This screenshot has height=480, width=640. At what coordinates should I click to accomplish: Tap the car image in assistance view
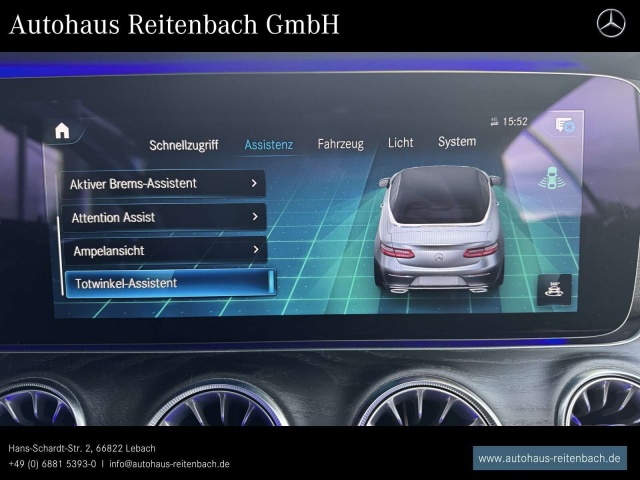(439, 231)
